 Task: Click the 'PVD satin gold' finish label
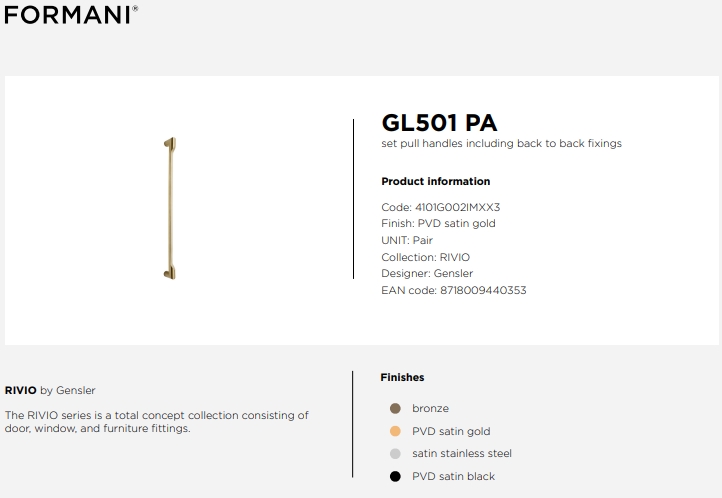[451, 431]
